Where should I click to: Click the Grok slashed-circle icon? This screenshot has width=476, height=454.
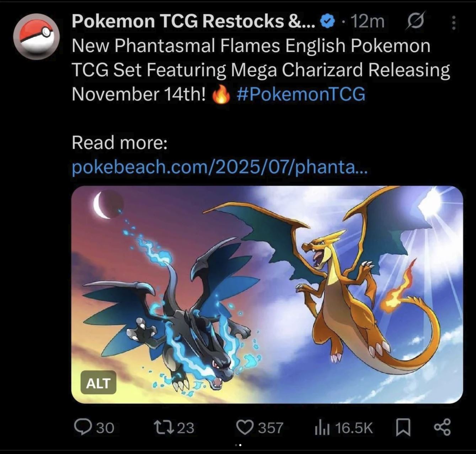(415, 21)
